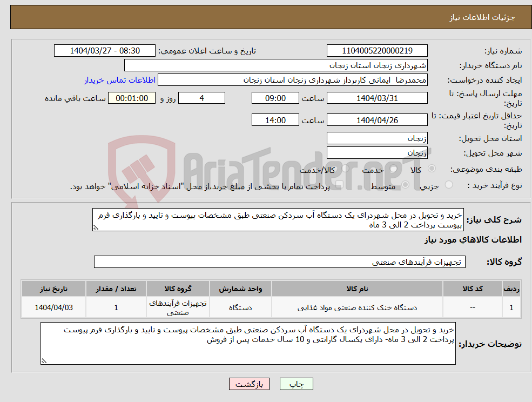532x402 pixels.
Task: Click the response deadline date 1404/03/31
Action: (376, 98)
